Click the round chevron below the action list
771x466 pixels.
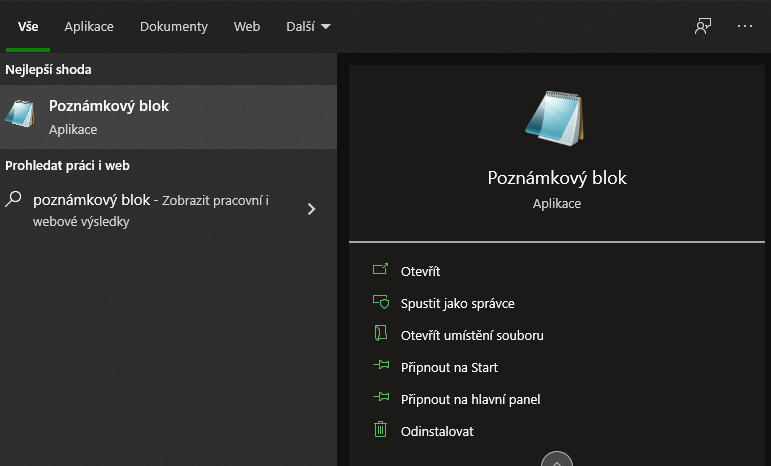(x=557, y=460)
